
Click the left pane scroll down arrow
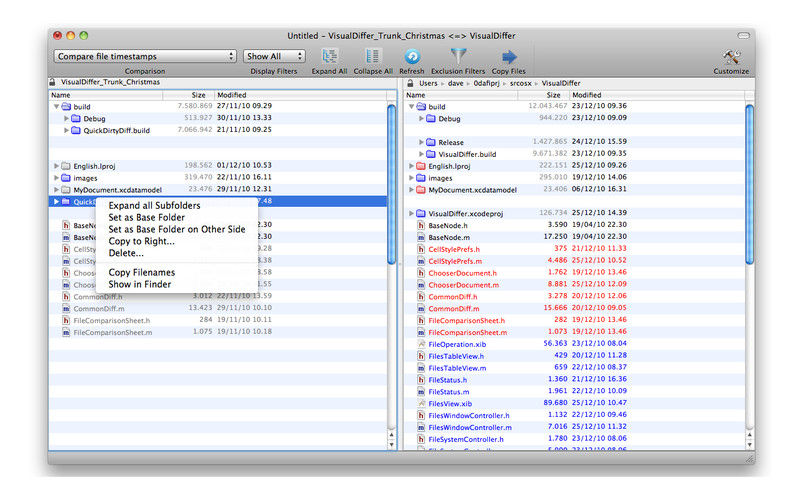pos(392,444)
